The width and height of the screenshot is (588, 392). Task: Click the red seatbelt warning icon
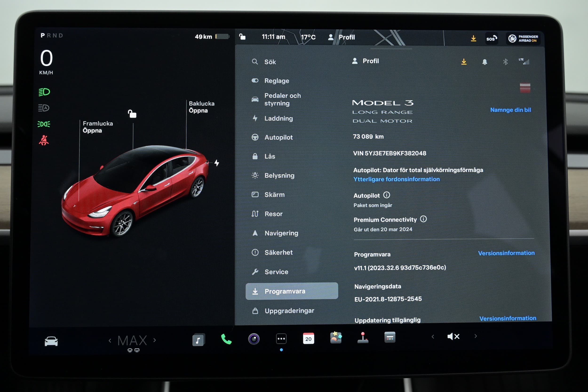[44, 140]
